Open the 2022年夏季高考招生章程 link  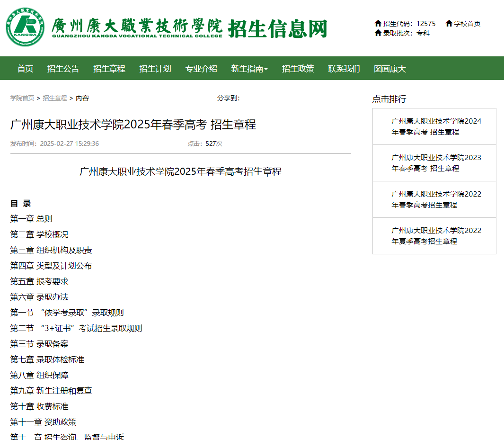click(435, 236)
